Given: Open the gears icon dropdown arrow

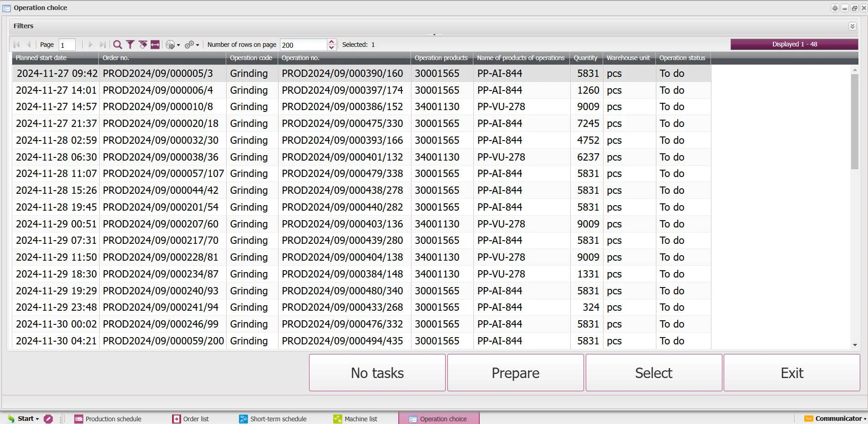Looking at the screenshot, I should pyautogui.click(x=196, y=44).
